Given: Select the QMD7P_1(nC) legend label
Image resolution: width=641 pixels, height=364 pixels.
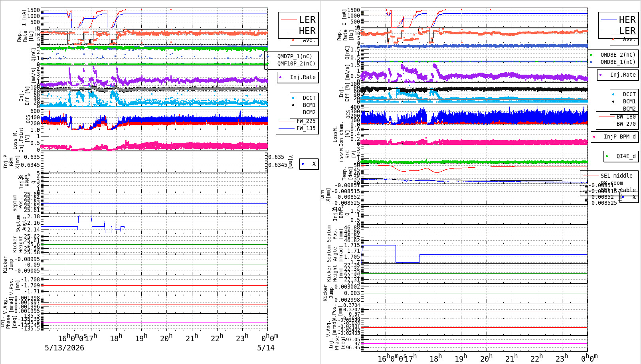Looking at the screenshot, I should pos(295,56).
